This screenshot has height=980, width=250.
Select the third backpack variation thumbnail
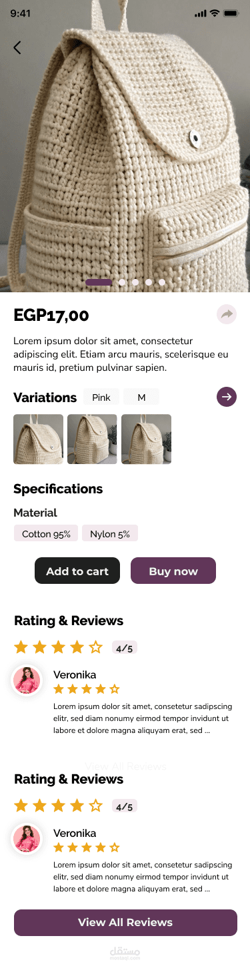click(x=146, y=439)
